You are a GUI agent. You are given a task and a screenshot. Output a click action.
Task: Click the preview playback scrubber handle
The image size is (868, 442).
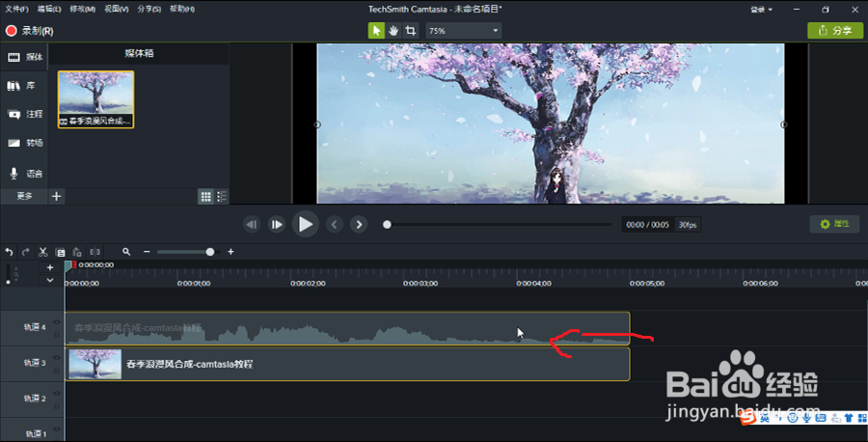tap(387, 224)
